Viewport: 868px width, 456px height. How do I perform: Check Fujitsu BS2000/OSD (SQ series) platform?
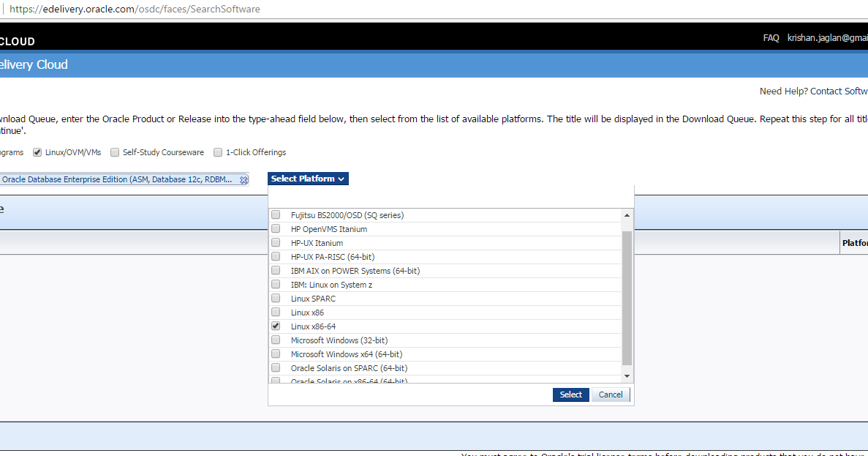point(276,215)
